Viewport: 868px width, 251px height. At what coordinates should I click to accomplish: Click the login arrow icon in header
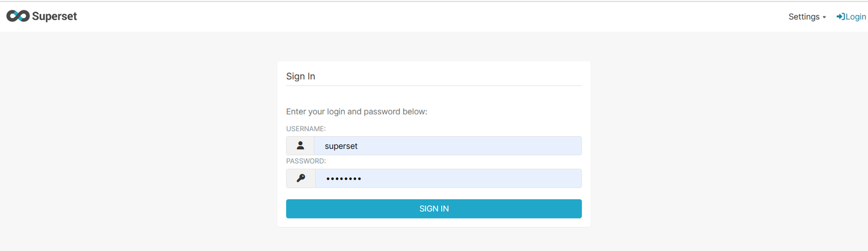(840, 17)
